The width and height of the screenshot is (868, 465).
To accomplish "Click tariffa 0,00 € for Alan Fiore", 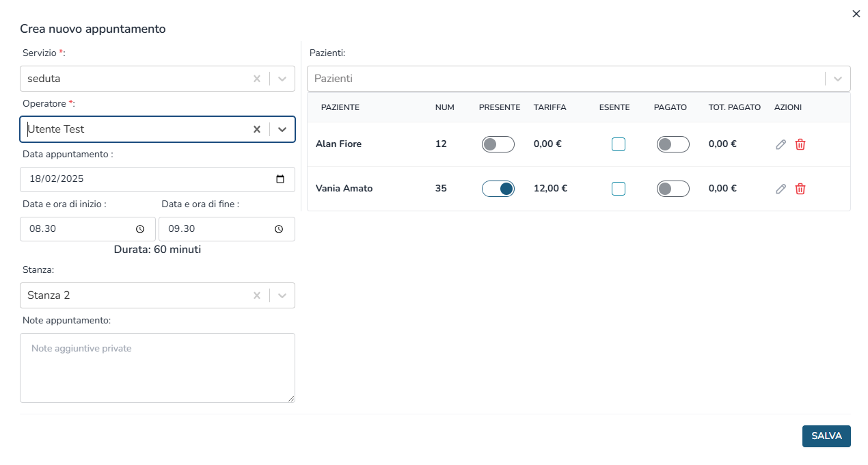I will pos(547,144).
